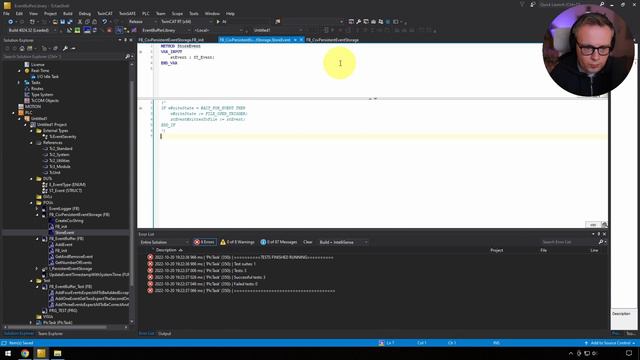Toggle the Messages filter in the Error List

(279, 242)
